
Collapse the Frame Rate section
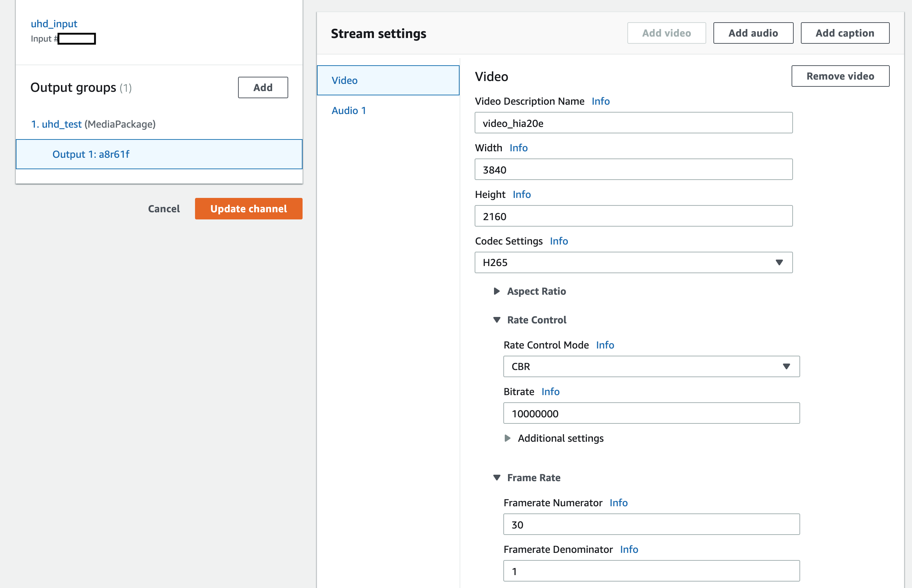(497, 478)
